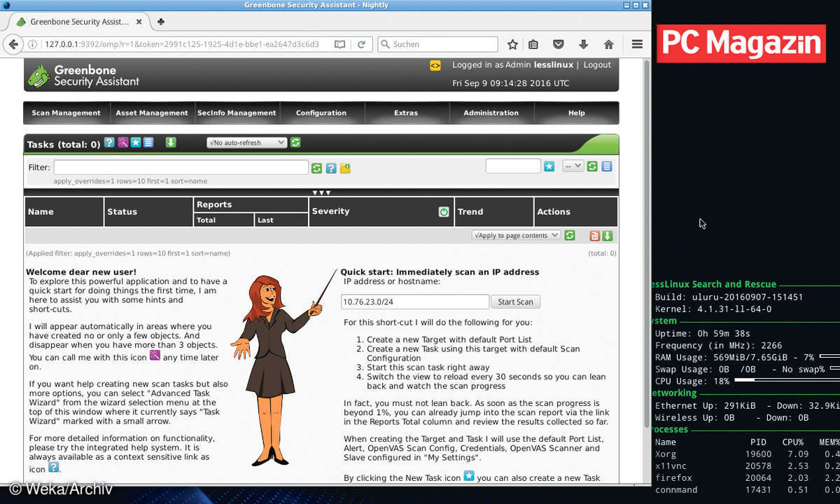Click New Task star icon in quick-start text
This screenshot has height=504, width=840.
469,476
